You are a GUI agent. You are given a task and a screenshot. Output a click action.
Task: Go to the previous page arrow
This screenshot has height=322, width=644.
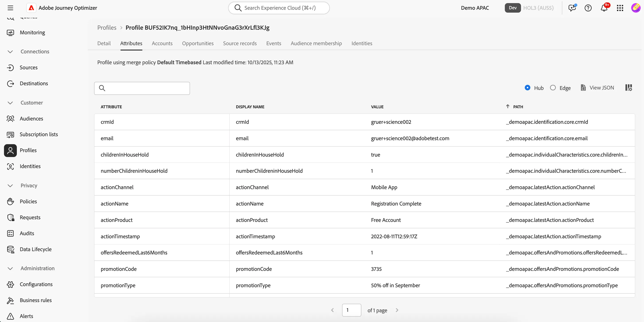332,310
